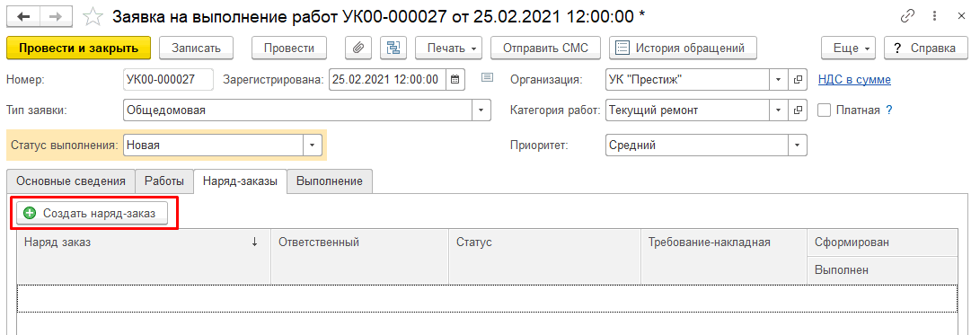The height and width of the screenshot is (335, 980).
Task: Mark document as favorite with star
Action: pos(93,17)
